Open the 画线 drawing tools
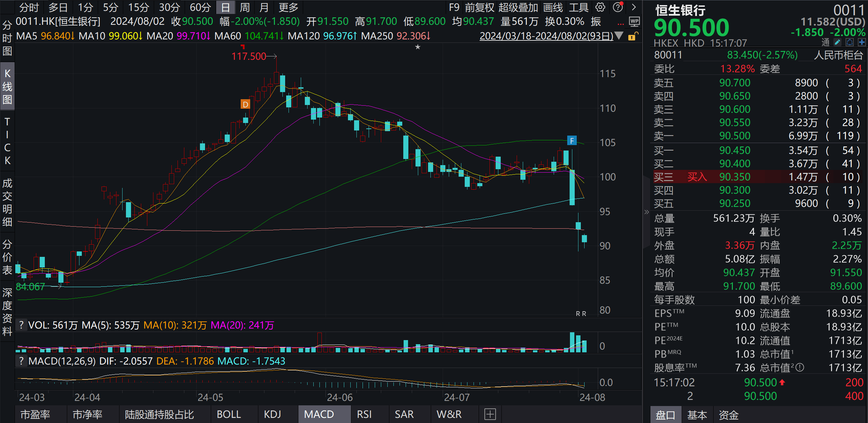 click(553, 7)
